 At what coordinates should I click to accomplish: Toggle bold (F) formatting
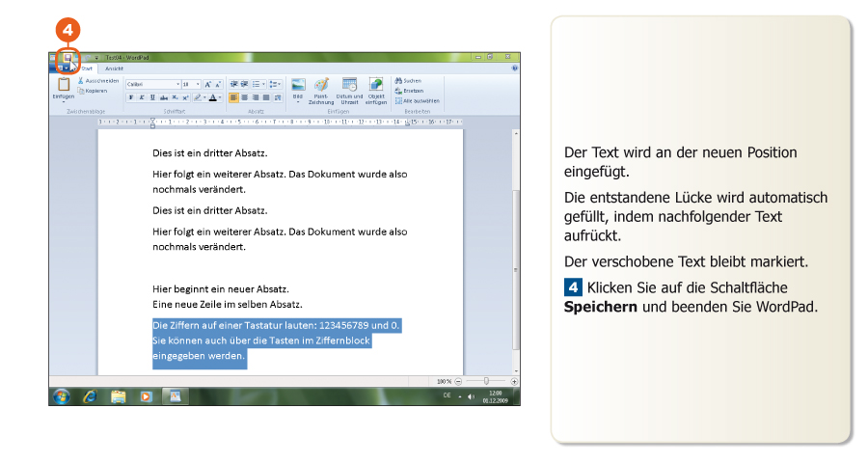pos(130,97)
